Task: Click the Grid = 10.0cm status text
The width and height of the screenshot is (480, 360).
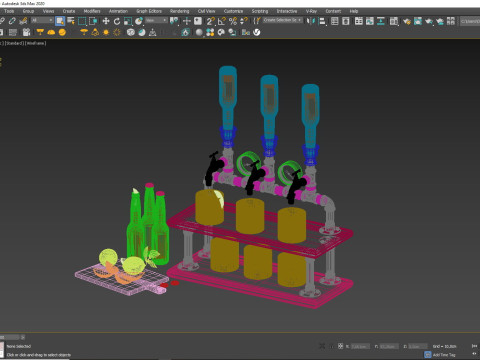Action: 445,347
